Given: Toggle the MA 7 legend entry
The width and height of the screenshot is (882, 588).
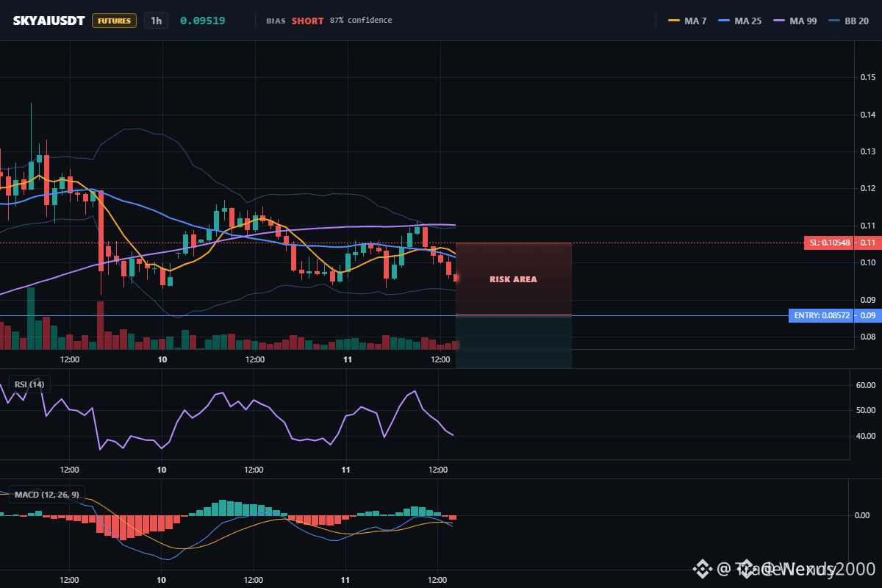Looking at the screenshot, I should click(687, 21).
